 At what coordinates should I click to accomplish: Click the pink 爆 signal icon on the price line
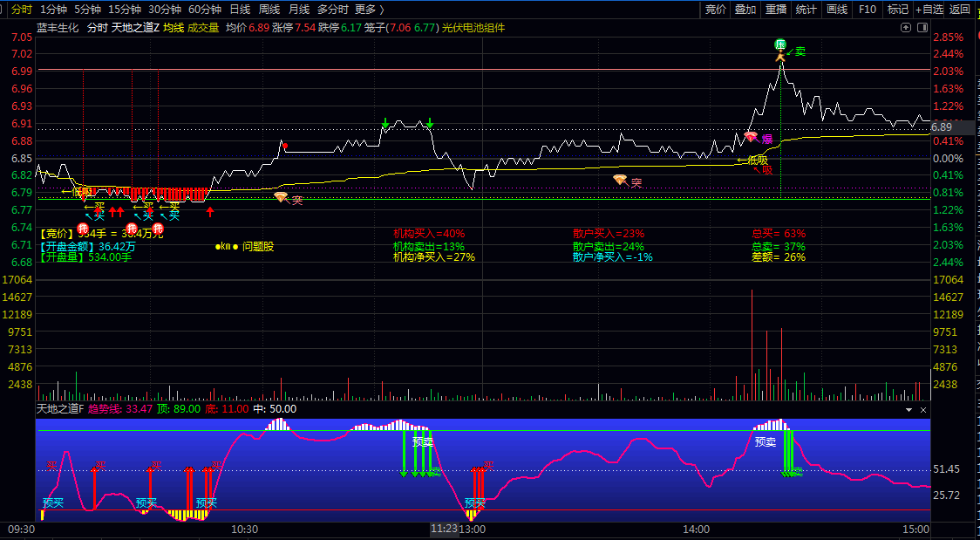[x=751, y=137]
